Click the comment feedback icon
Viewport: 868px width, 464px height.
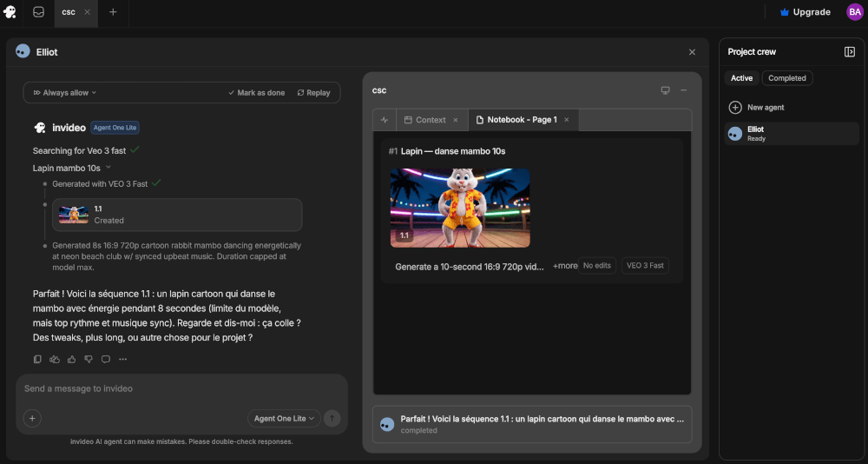(106, 359)
